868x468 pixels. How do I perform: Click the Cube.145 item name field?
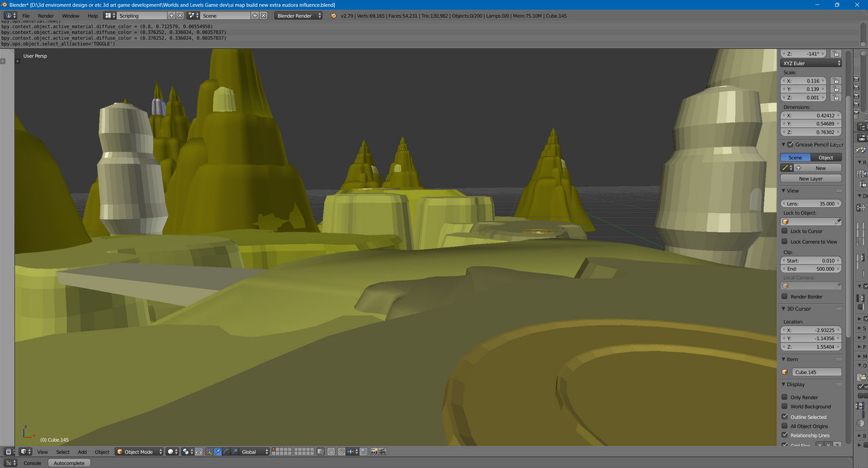coord(816,372)
